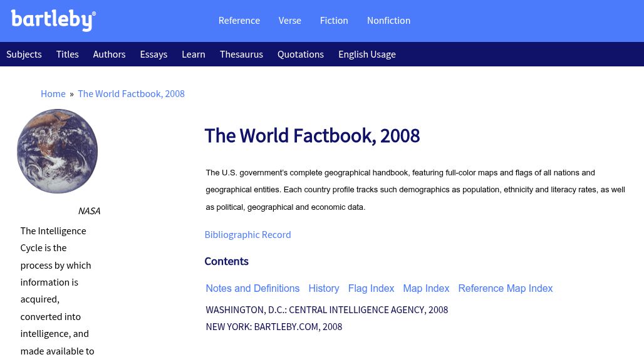Open the Flag Index
Screen dimensions: 644x362
tap(371, 288)
